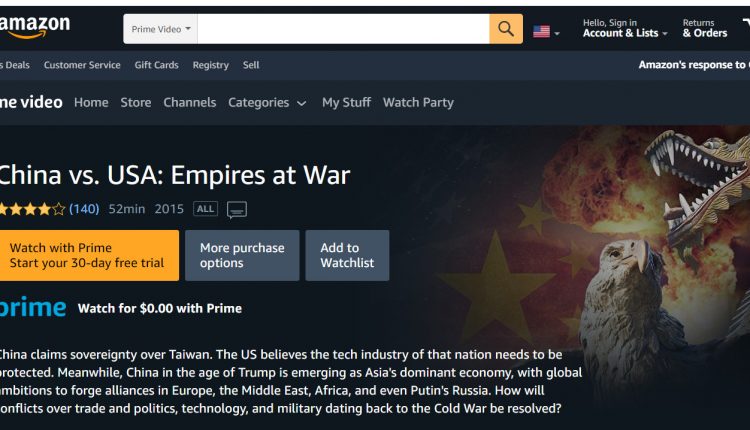Expand the Categories menu chevron

tap(301, 103)
